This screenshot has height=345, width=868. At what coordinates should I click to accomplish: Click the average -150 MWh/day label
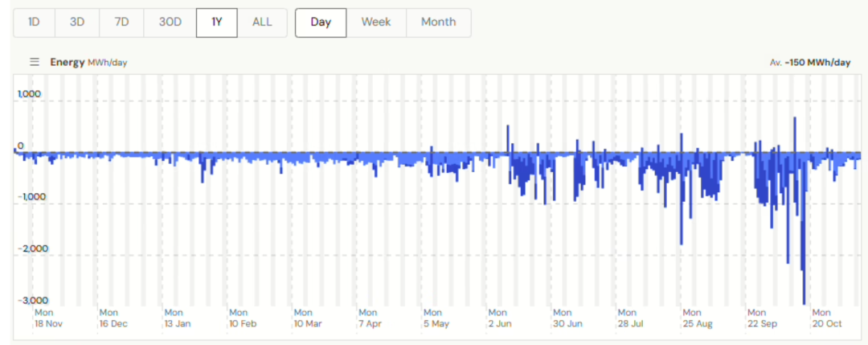(810, 63)
